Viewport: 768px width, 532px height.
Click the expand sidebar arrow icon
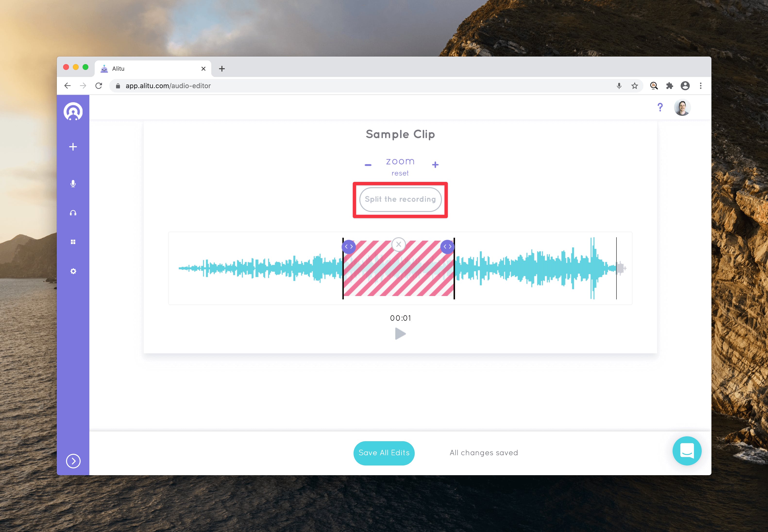pos(73,461)
